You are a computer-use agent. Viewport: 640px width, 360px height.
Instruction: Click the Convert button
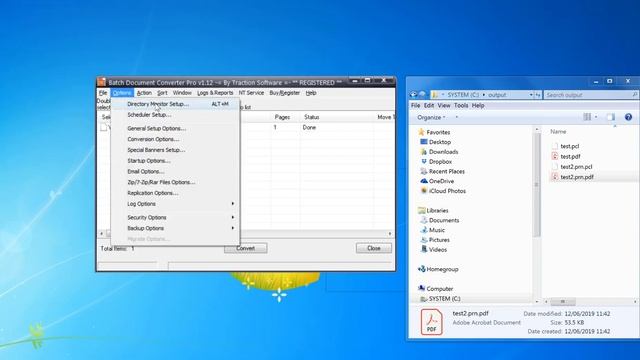(246, 248)
